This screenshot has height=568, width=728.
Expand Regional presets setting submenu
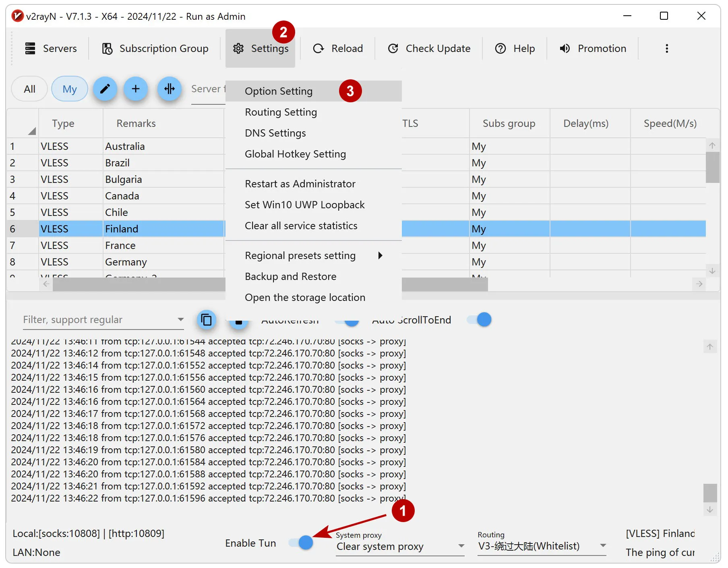pyautogui.click(x=314, y=255)
